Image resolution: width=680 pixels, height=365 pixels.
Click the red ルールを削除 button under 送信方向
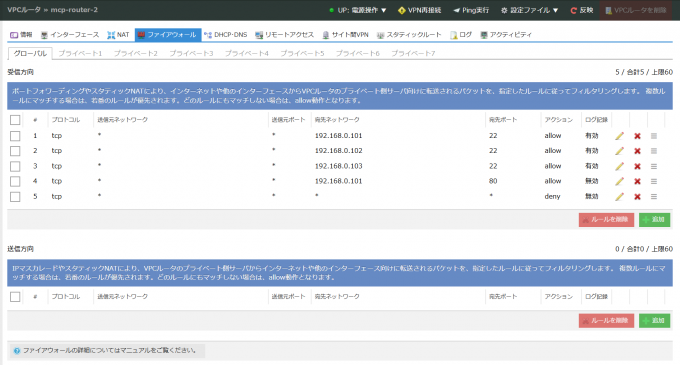(606, 321)
